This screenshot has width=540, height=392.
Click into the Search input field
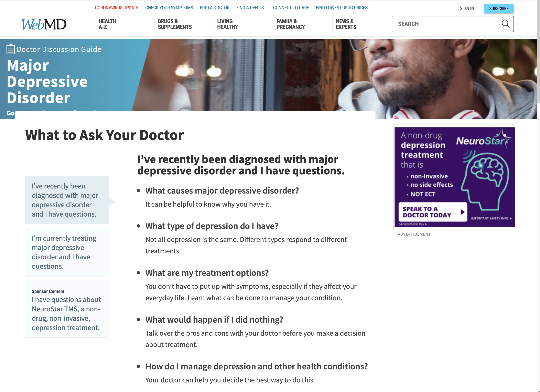click(x=445, y=24)
